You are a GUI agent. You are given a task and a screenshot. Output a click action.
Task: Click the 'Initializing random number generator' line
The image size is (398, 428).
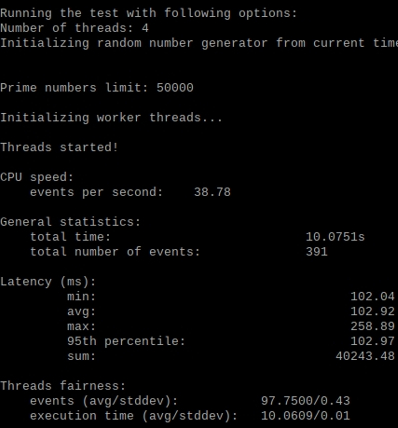point(199,43)
